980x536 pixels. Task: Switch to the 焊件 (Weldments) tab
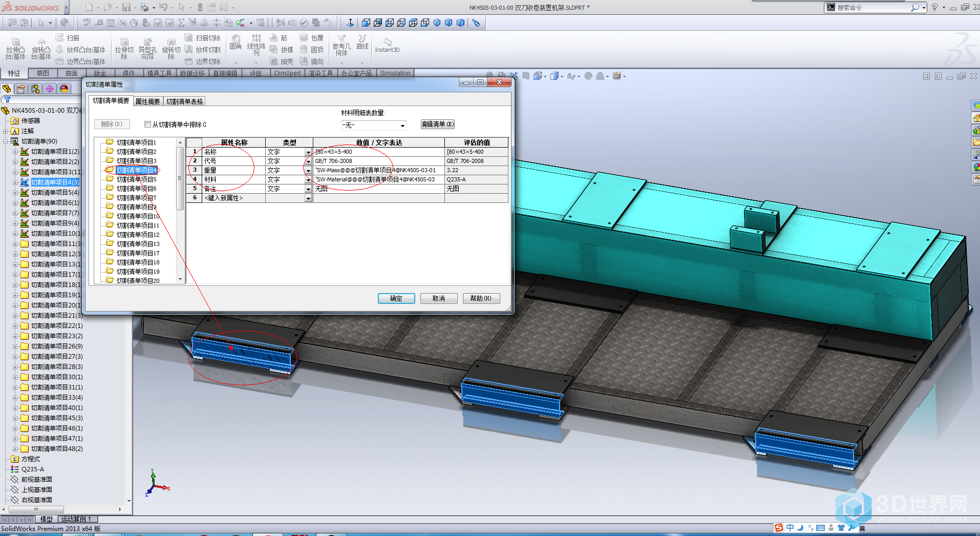pyautogui.click(x=129, y=73)
